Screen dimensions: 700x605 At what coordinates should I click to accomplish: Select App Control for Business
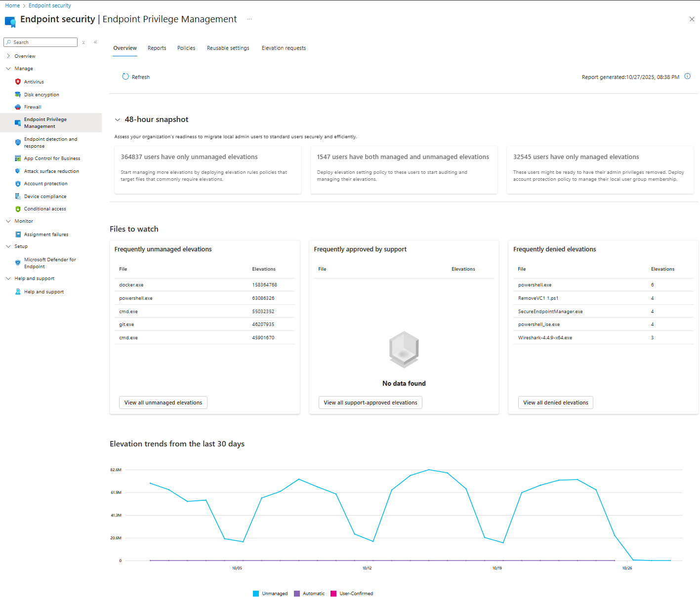52,158
